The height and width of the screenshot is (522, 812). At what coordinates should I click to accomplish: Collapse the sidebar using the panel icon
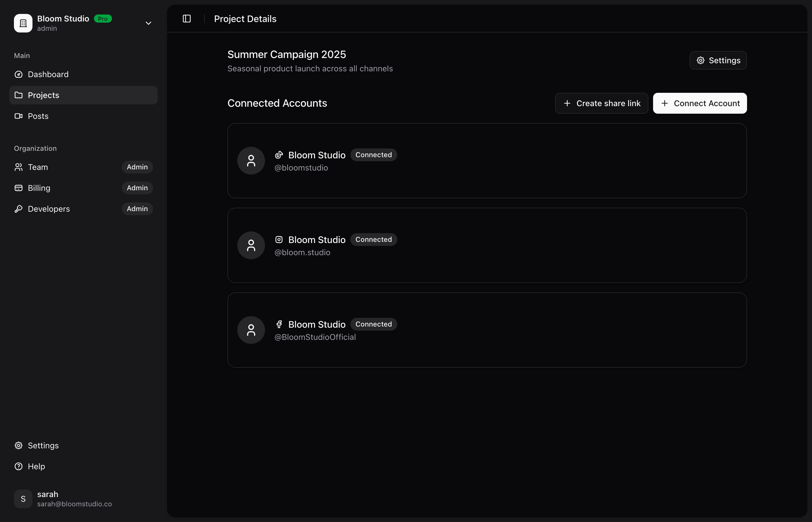pos(187,19)
